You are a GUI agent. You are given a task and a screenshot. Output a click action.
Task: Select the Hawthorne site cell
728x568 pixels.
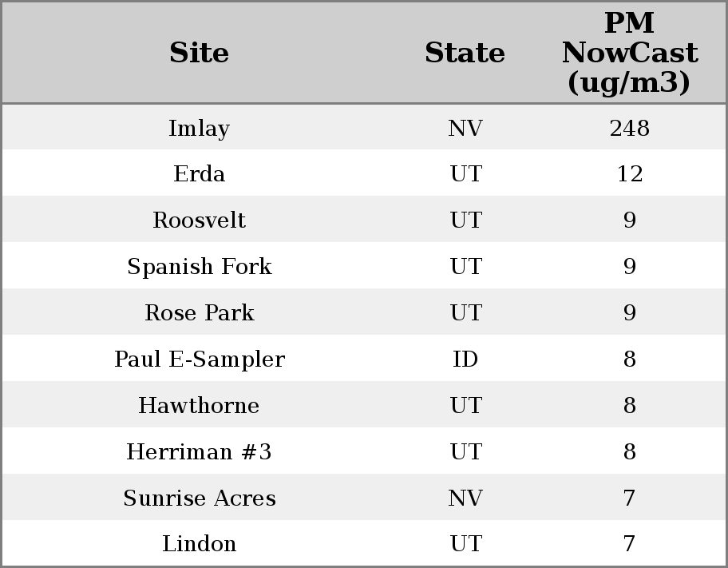click(199, 406)
